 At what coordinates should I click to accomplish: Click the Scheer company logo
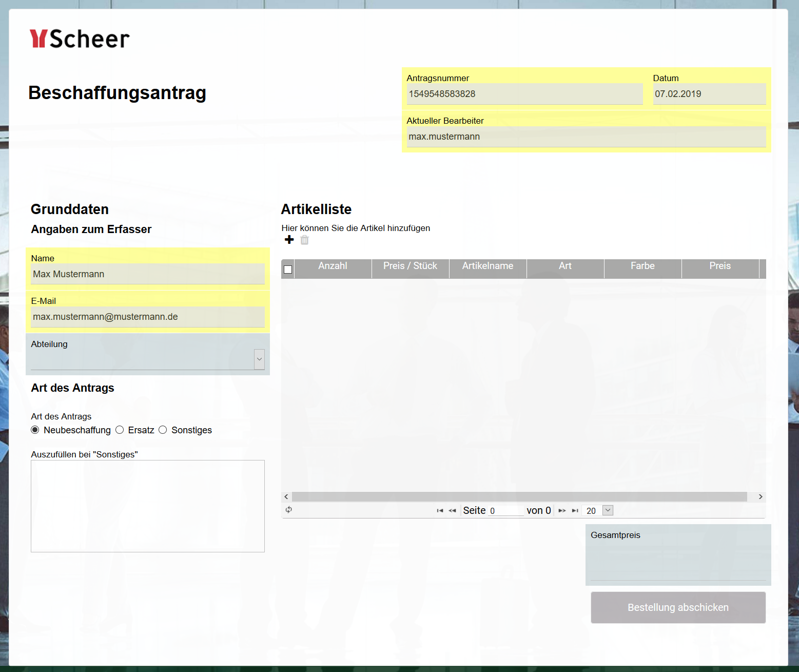click(x=80, y=39)
